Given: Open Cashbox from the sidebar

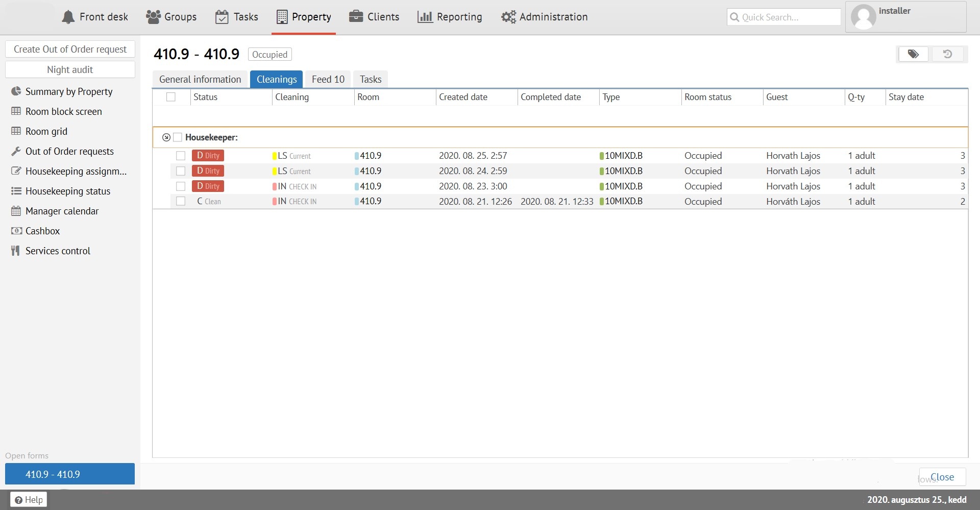Looking at the screenshot, I should click(42, 231).
